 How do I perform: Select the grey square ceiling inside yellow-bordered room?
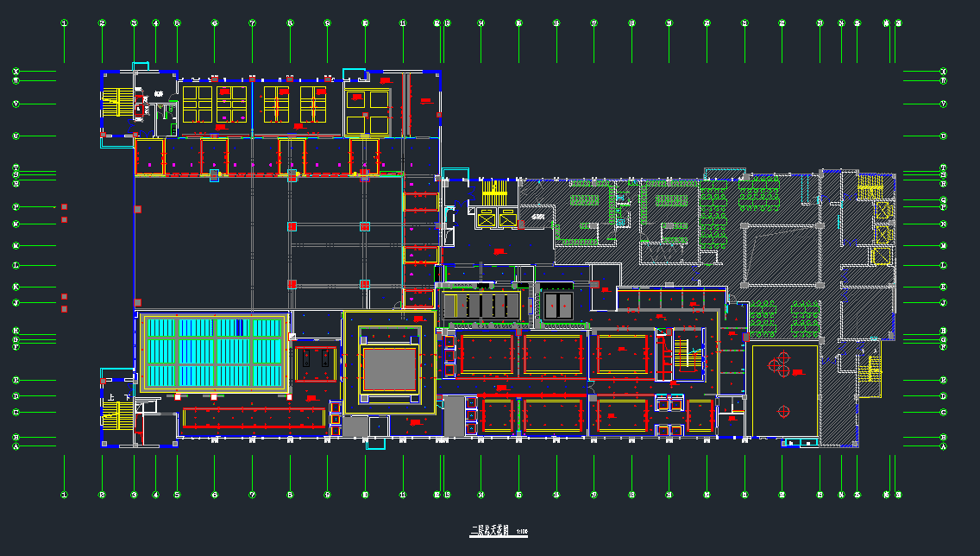click(389, 370)
